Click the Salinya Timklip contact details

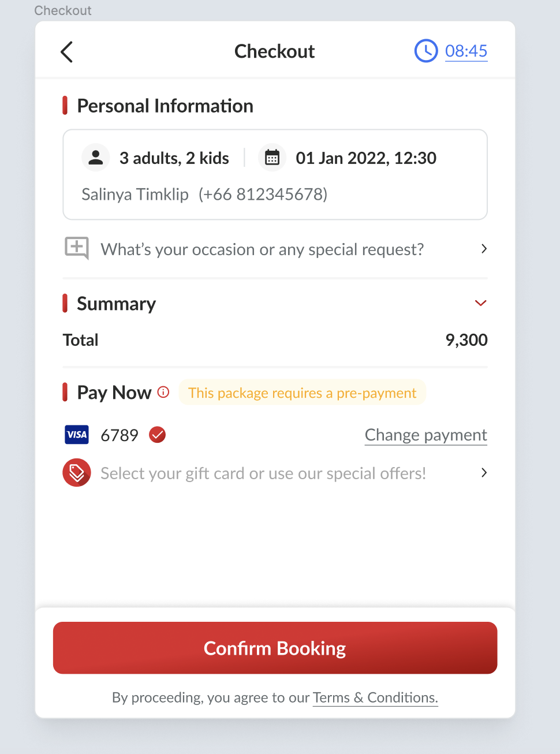tap(204, 194)
